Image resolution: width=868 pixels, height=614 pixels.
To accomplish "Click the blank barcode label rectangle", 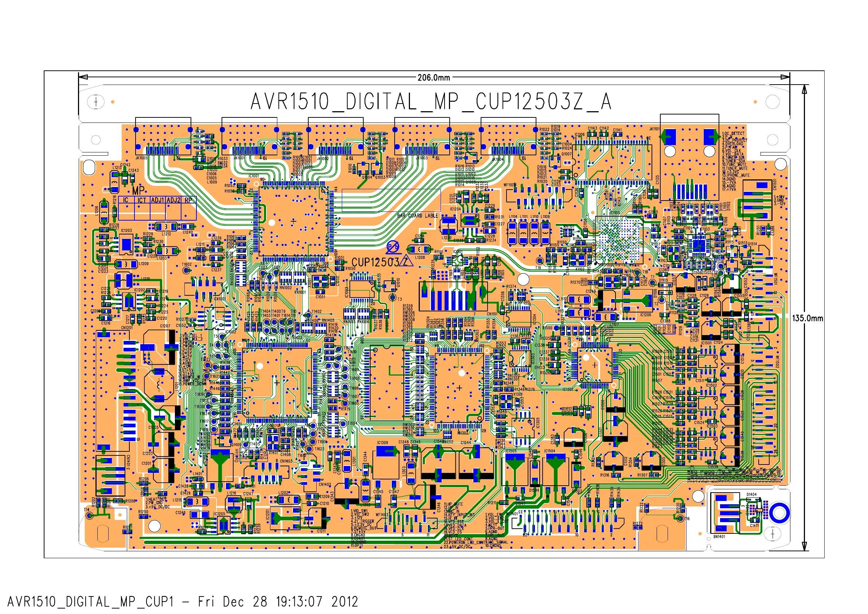I will click(391, 201).
